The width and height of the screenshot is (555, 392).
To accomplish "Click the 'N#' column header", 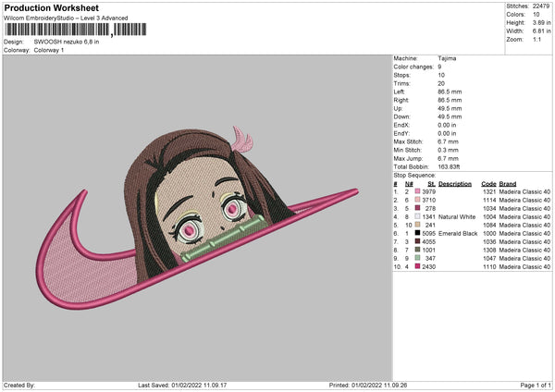I will coord(409,184).
